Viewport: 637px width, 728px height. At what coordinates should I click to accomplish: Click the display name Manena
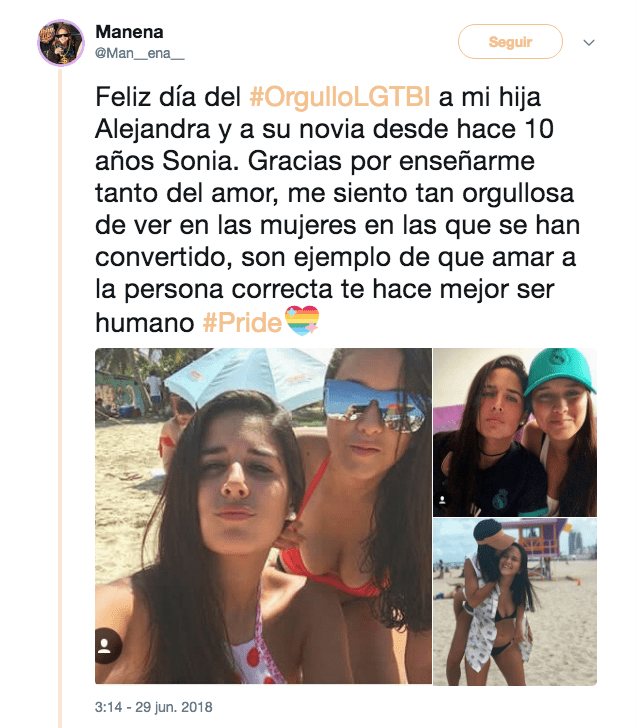(x=129, y=32)
